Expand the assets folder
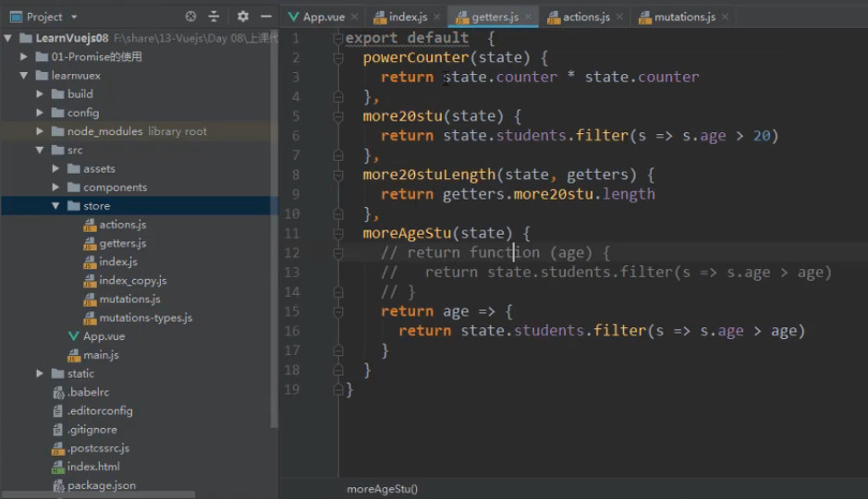Screen dimensions: 868x499 55,168
